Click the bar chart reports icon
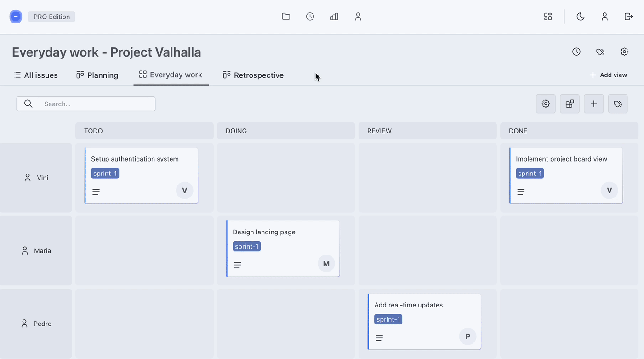Screen dimensions: 644x359 tap(334, 17)
